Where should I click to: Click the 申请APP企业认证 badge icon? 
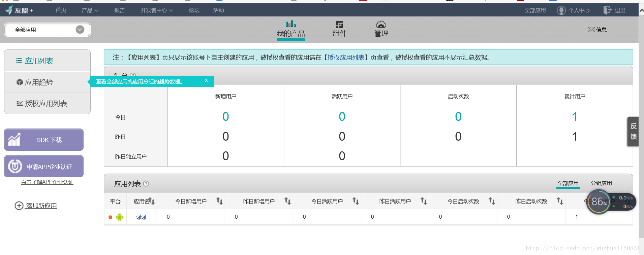click(x=15, y=166)
